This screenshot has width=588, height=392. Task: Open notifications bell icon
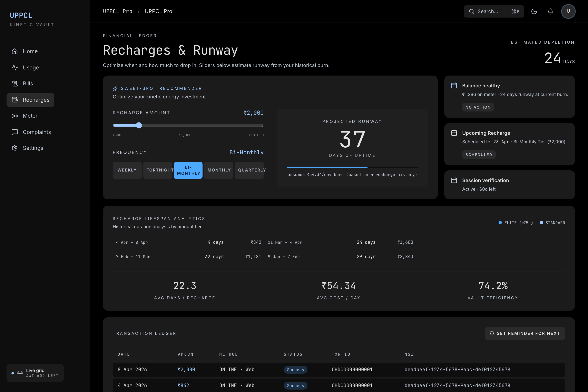[550, 11]
